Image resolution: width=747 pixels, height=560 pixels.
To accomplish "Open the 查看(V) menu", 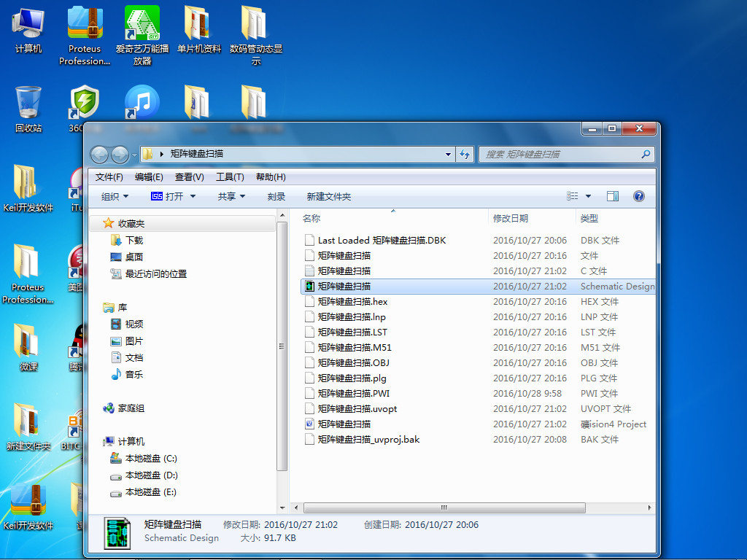I will pos(189,177).
